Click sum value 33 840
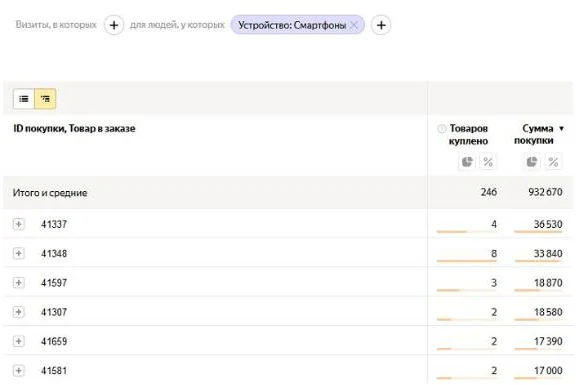580x385 pixels. [x=548, y=253]
